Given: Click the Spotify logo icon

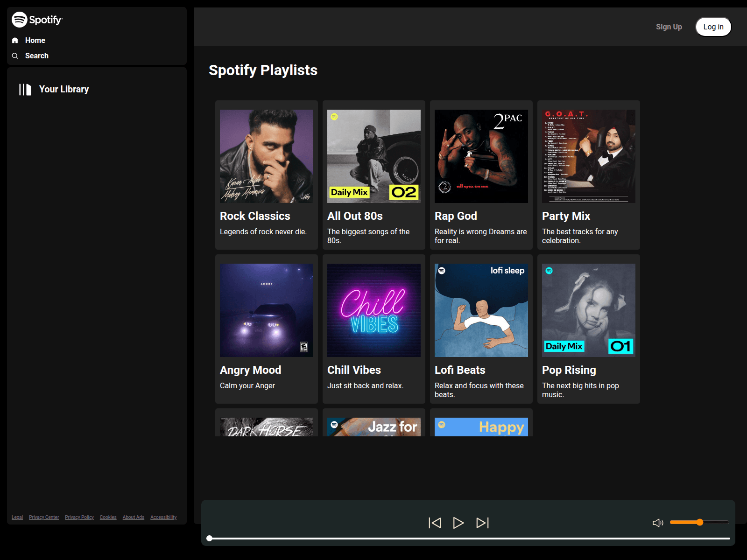Looking at the screenshot, I should (x=19, y=20).
